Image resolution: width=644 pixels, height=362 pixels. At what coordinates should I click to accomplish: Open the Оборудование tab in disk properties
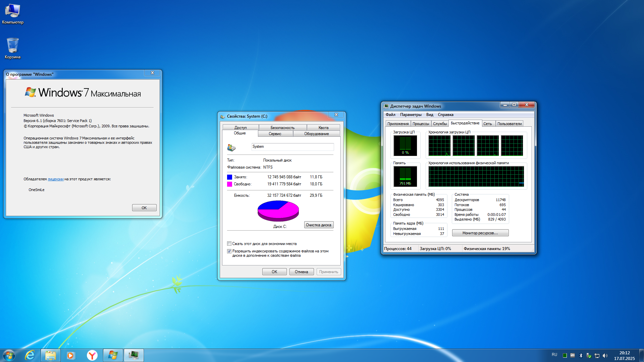point(316,134)
